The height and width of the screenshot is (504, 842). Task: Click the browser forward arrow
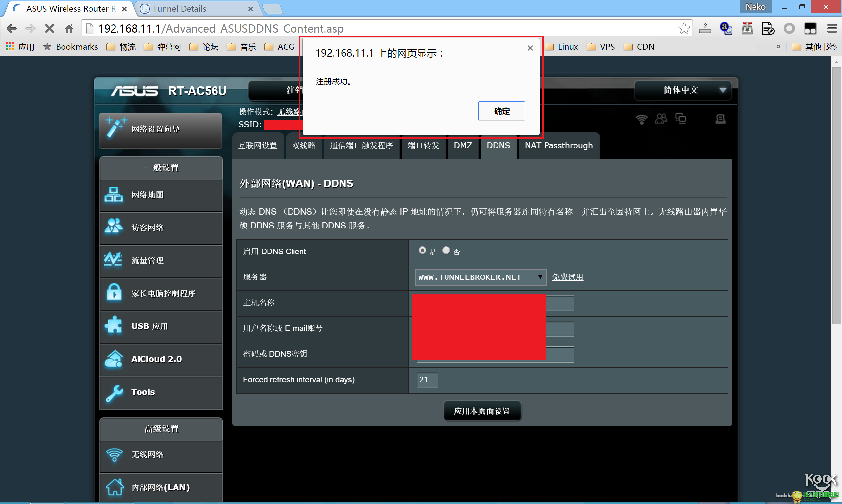pos(30,29)
